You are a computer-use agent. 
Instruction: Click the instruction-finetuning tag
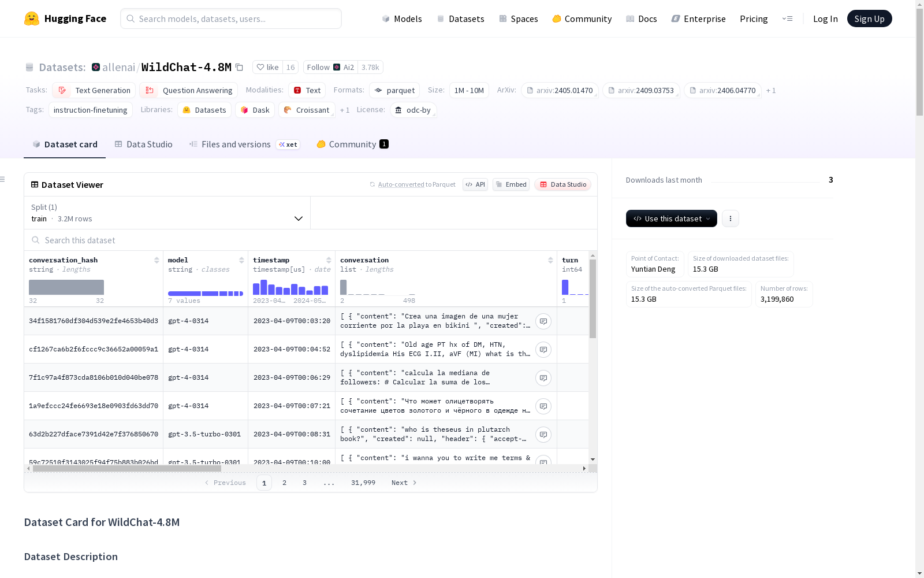(x=91, y=110)
